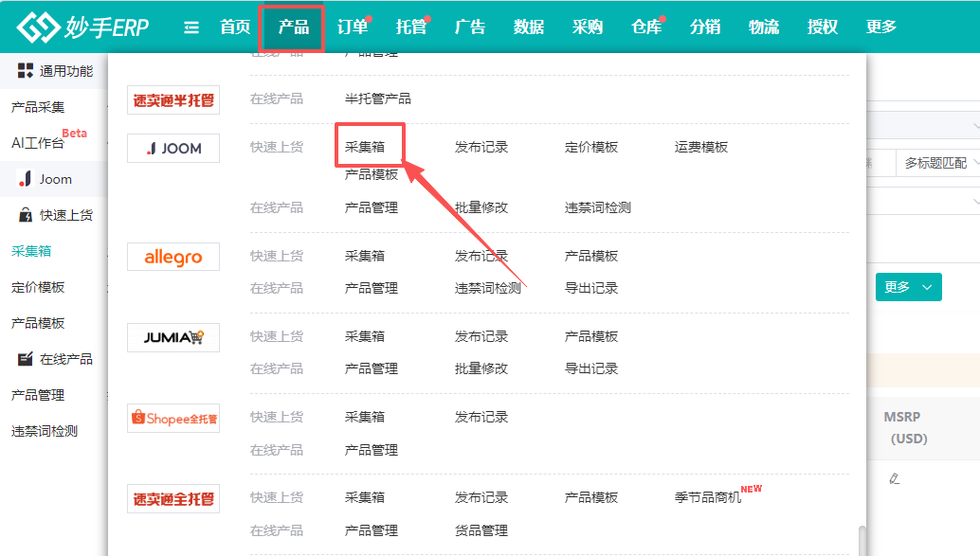Click the 快速上货 bag icon in sidebar

coord(25,216)
